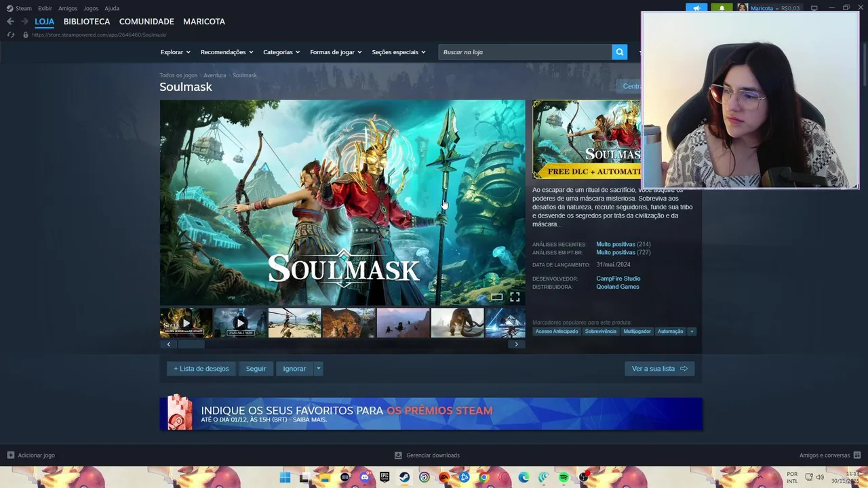Open Todos os jogos breadcrumb
868x488 pixels.
[178, 75]
